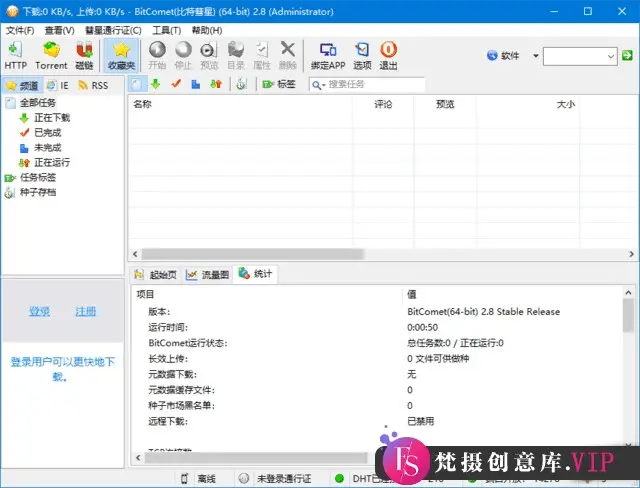Open download directory (目录) icon

tap(236, 55)
